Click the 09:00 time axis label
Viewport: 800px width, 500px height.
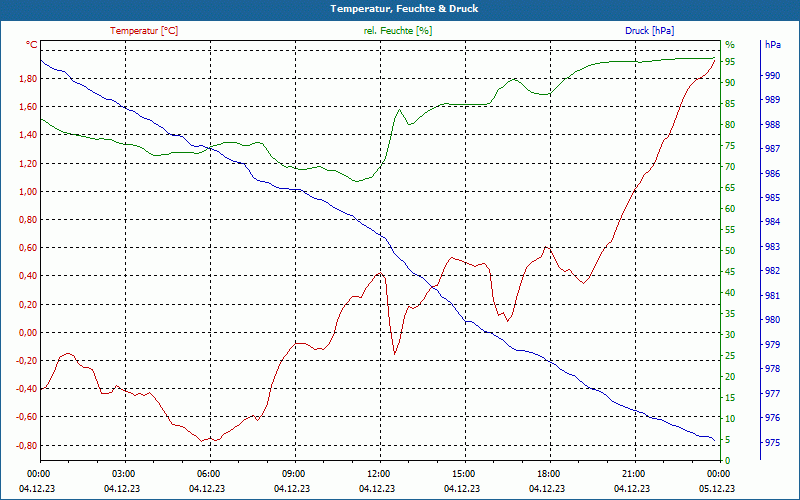(295, 473)
